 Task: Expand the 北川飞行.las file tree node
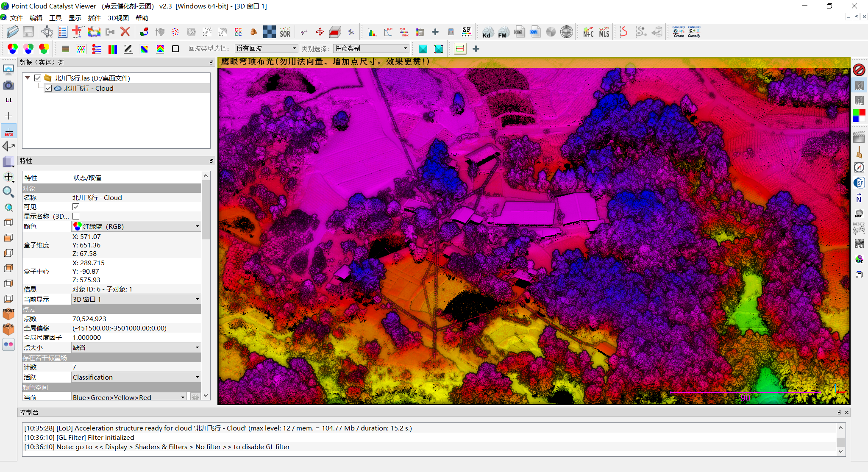(28, 77)
